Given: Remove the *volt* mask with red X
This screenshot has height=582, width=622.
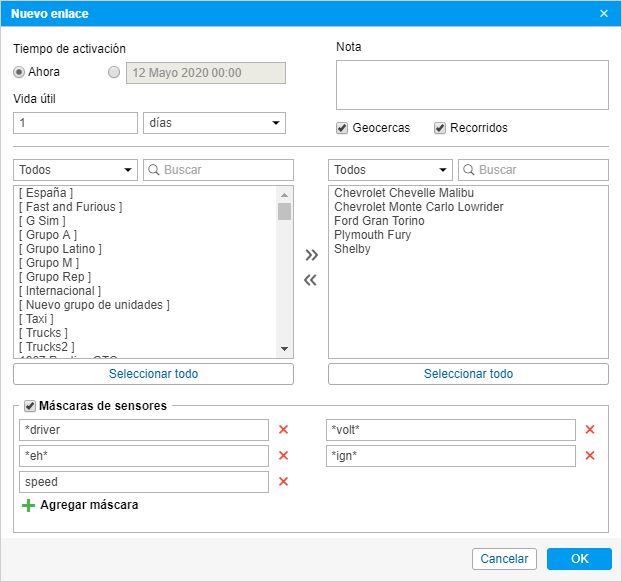Looking at the screenshot, I should coord(590,430).
